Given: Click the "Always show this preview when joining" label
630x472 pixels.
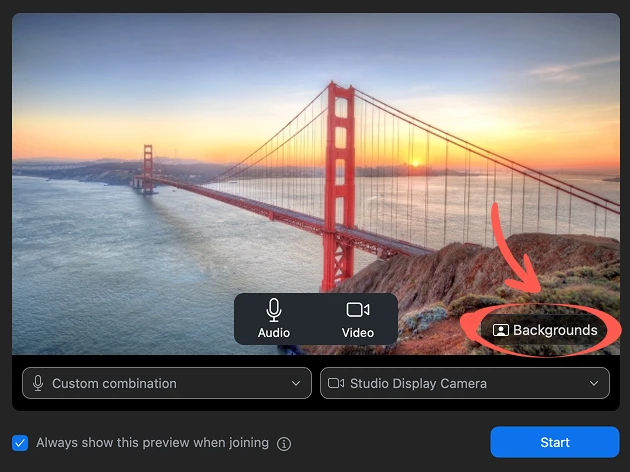Looking at the screenshot, I should click(152, 443).
